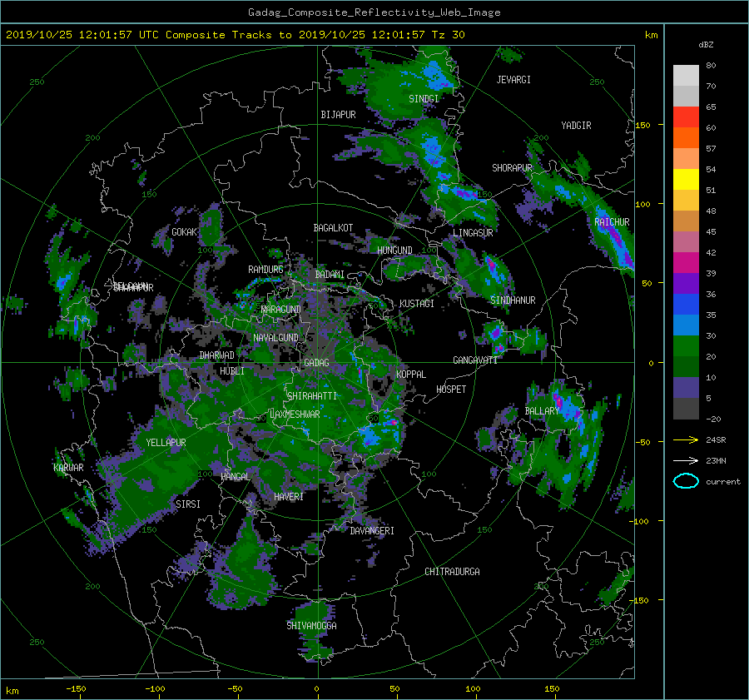749x700 pixels.
Task: Click the GADAG radar center label
Action: click(316, 363)
